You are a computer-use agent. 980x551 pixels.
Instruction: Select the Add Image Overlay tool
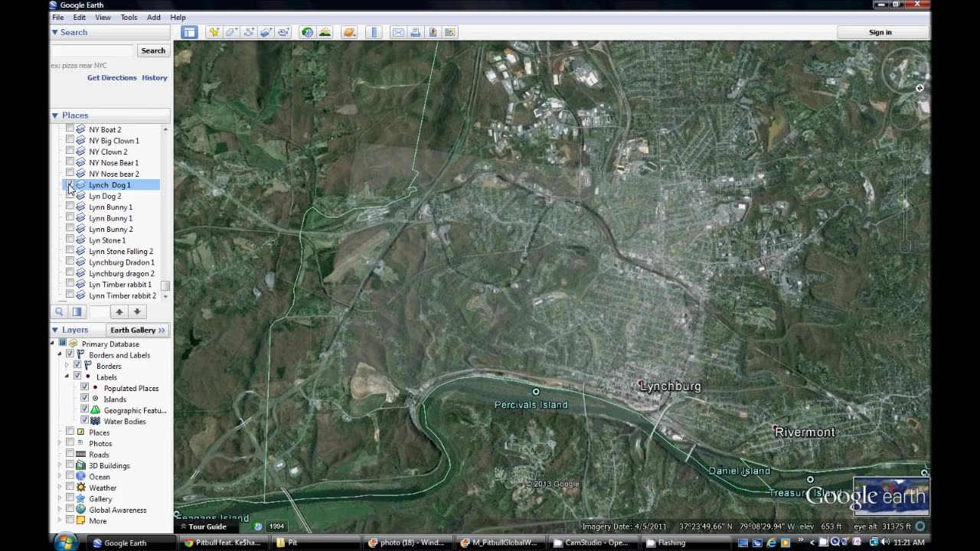[266, 32]
